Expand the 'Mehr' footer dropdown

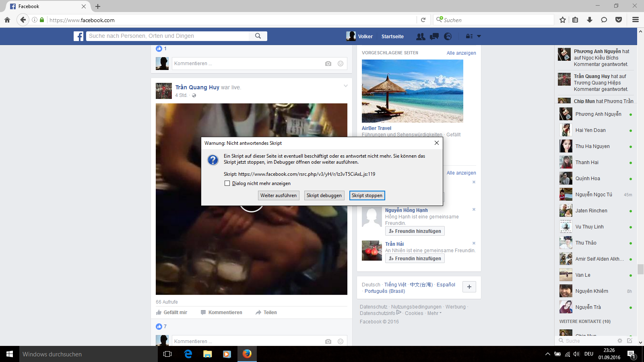[x=434, y=313]
